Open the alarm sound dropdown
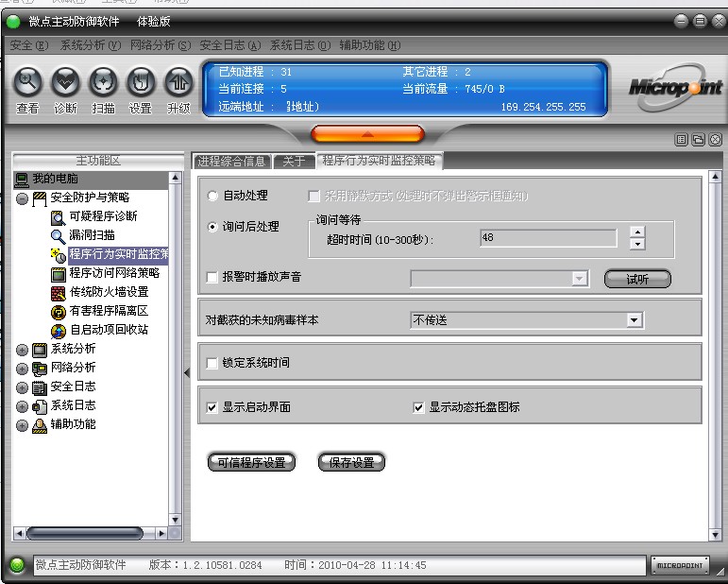This screenshot has height=584, width=728. coord(579,278)
